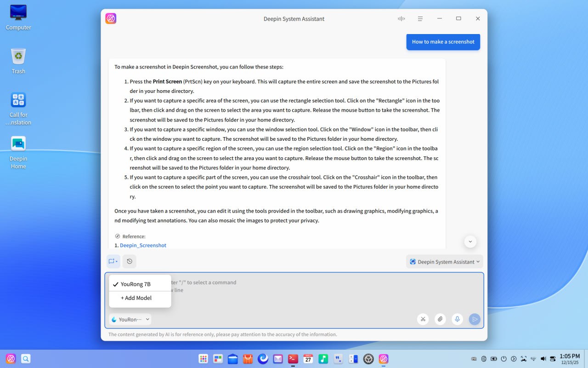Launch the Music player from the dock
This screenshot has width=588, height=368.
click(x=323, y=359)
